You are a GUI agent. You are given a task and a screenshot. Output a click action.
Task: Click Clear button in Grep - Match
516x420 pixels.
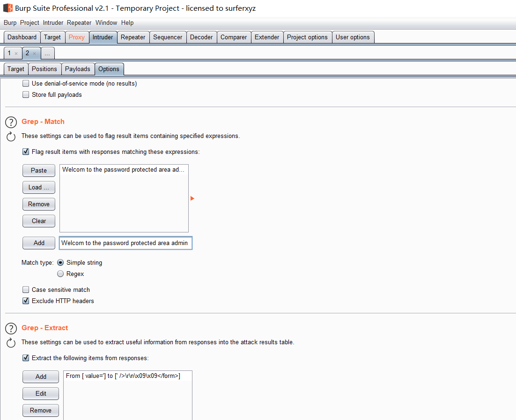pyautogui.click(x=39, y=221)
